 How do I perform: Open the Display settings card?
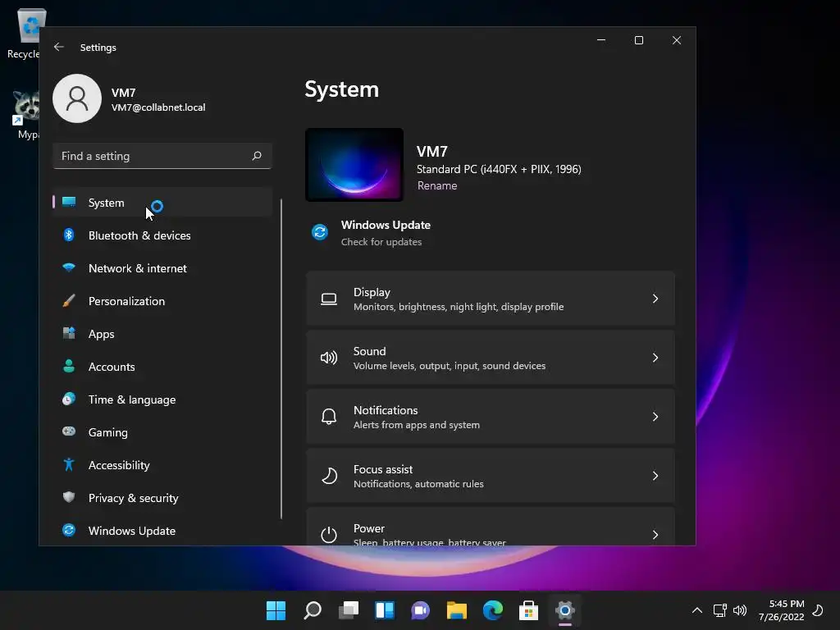[x=491, y=299]
